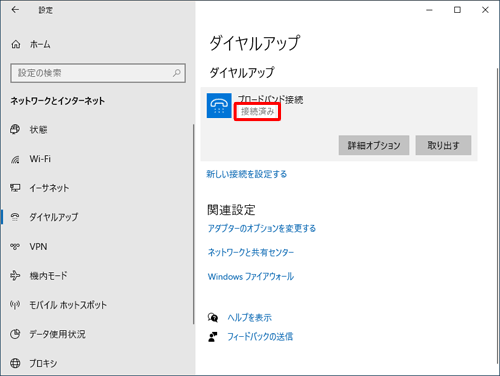Click the blue phone connection icon
This screenshot has height=376, width=500.
click(x=219, y=106)
